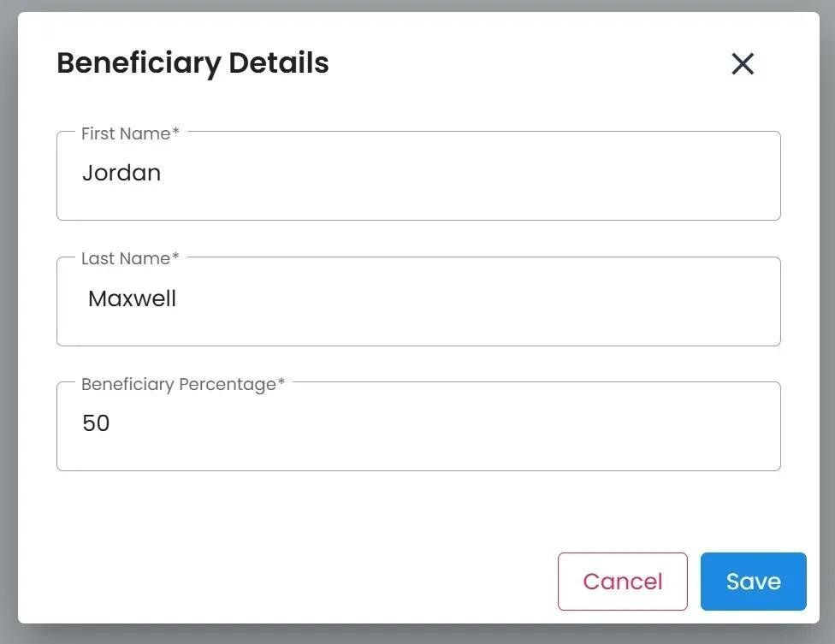Click the required asterisk after Beneficiary Percentage
Viewport: 835px width, 644px height.
[281, 384]
